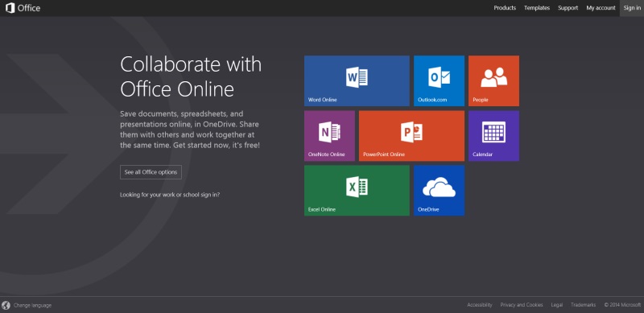Open the Legal footer link

(x=557, y=305)
